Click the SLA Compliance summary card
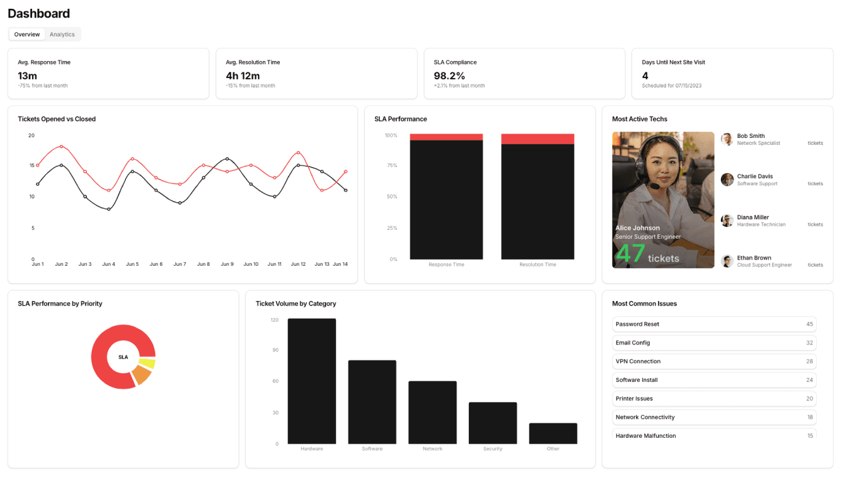Screen dimensions: 842x504 point(524,74)
